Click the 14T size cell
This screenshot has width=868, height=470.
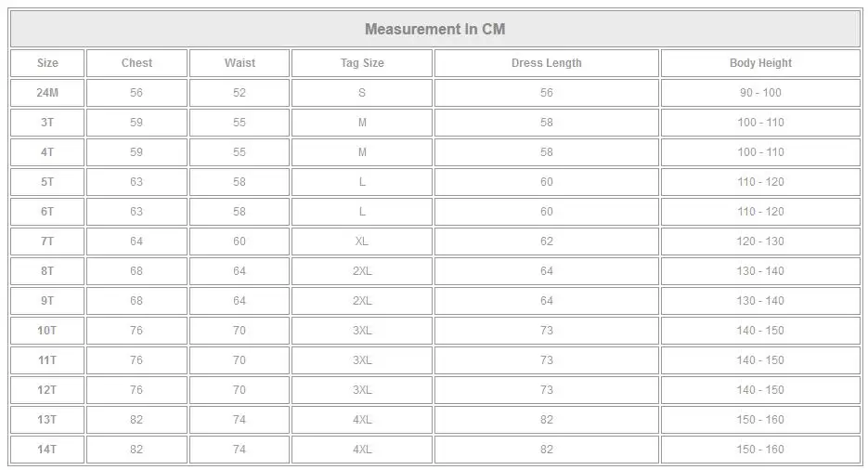[47, 450]
